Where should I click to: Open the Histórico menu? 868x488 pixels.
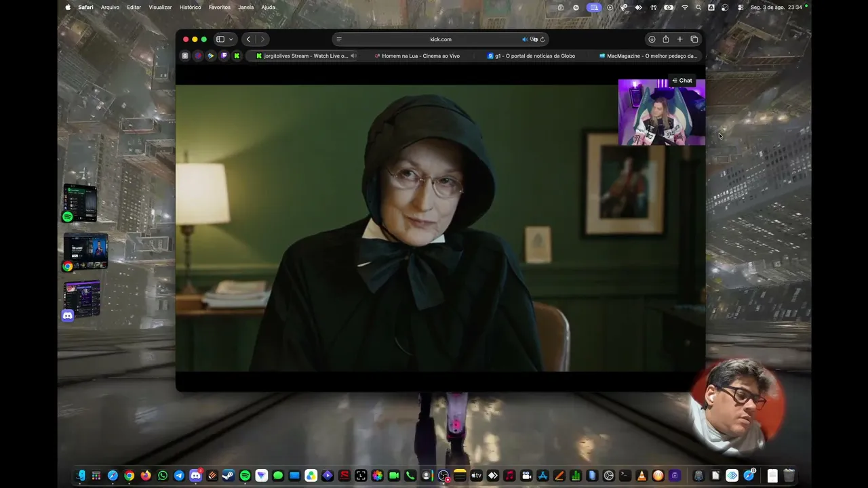coord(190,7)
